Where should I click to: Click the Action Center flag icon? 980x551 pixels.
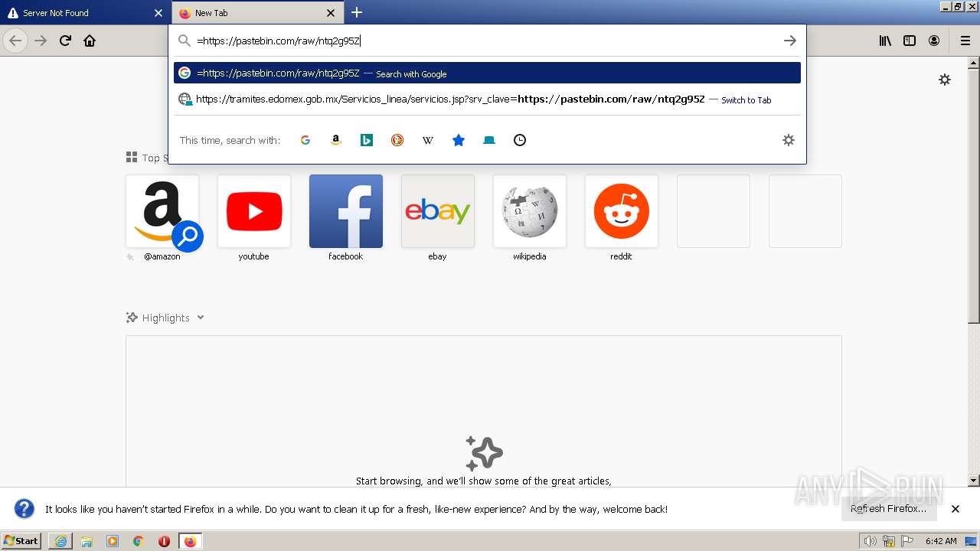click(907, 541)
